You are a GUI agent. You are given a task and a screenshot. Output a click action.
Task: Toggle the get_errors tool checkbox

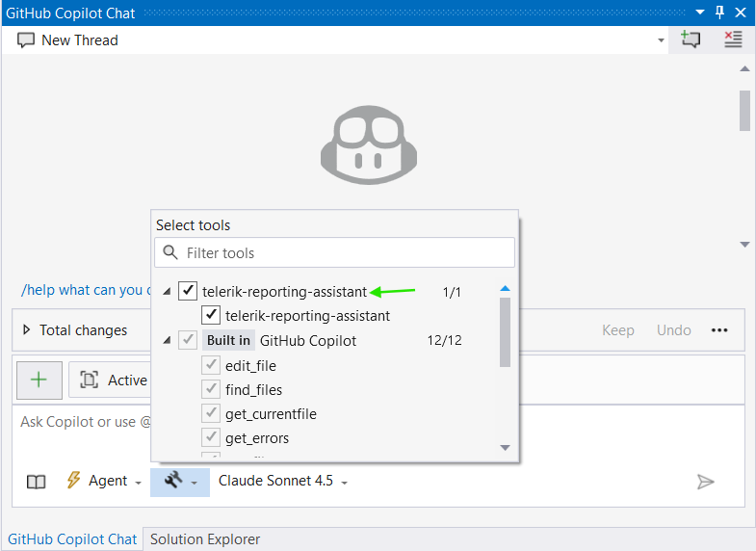[211, 436]
